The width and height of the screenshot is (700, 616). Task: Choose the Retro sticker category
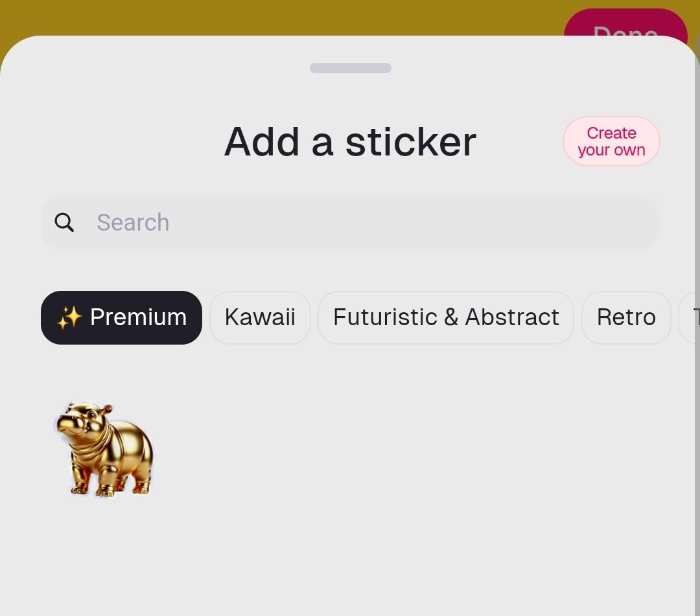pos(626,317)
